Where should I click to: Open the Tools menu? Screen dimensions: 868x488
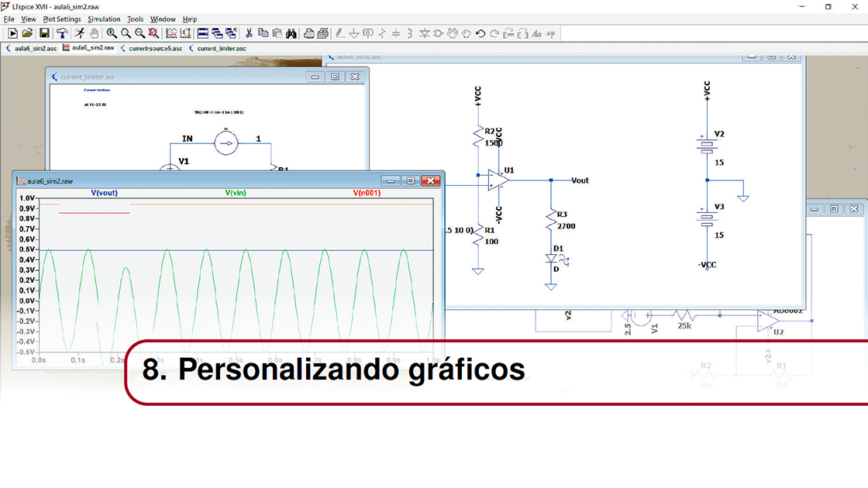135,19
